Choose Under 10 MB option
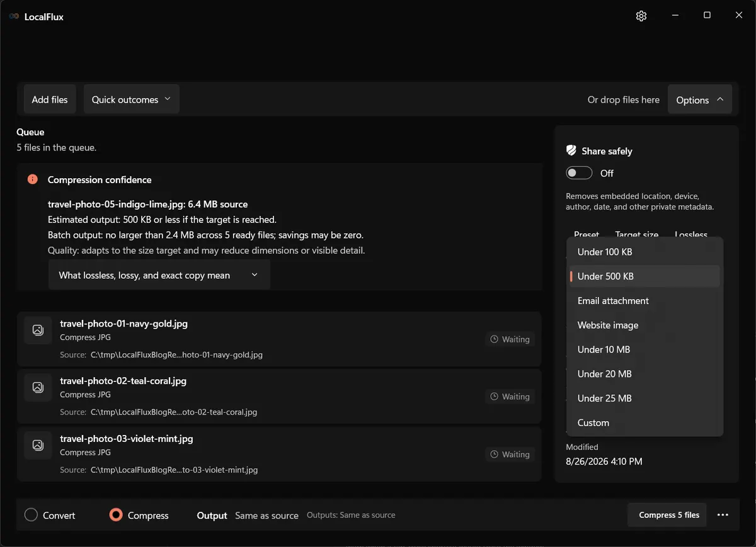 [x=645, y=349]
